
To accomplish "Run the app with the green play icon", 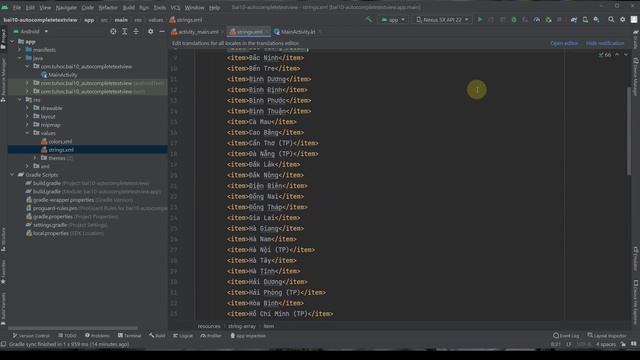I will click(480, 20).
